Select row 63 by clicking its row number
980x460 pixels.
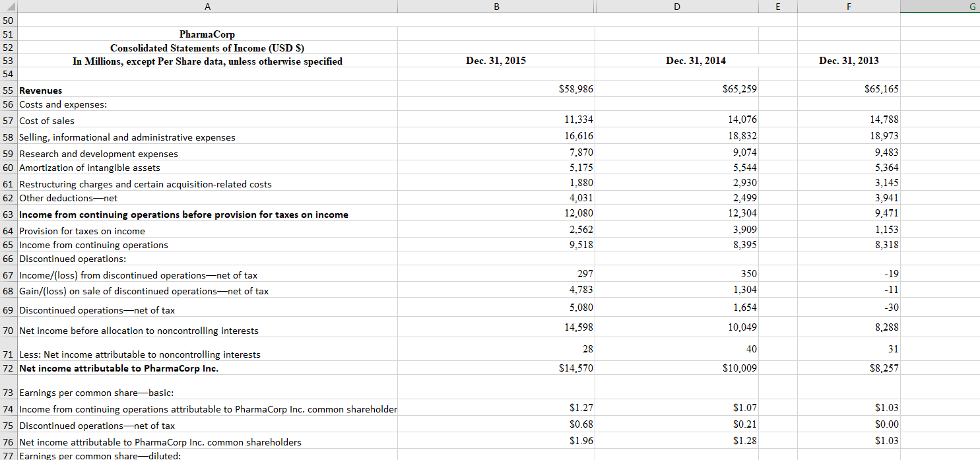click(9, 213)
